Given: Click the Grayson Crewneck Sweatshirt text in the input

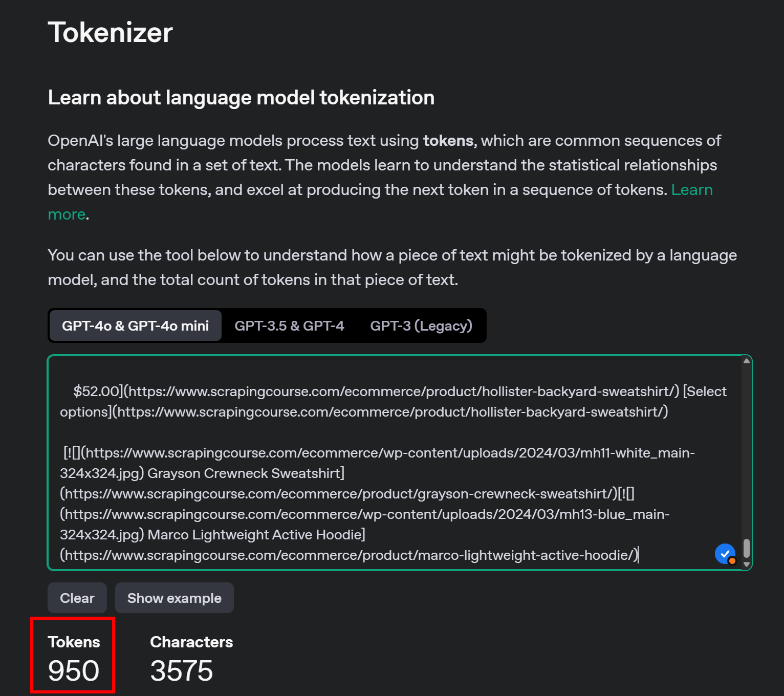Looking at the screenshot, I should click(x=245, y=473).
